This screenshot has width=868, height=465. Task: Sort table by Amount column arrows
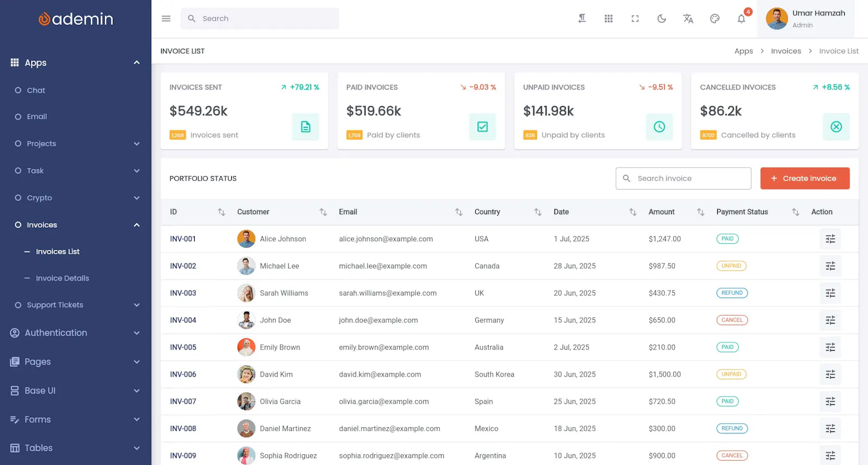[701, 212]
